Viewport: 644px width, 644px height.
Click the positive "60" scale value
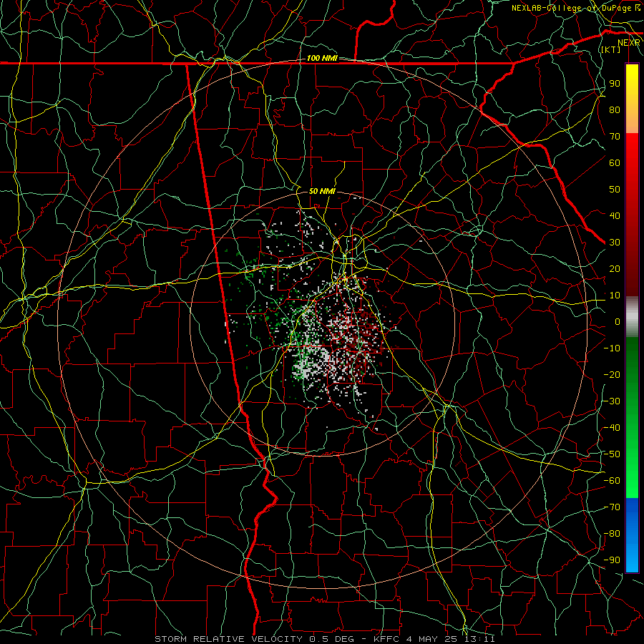click(x=615, y=162)
